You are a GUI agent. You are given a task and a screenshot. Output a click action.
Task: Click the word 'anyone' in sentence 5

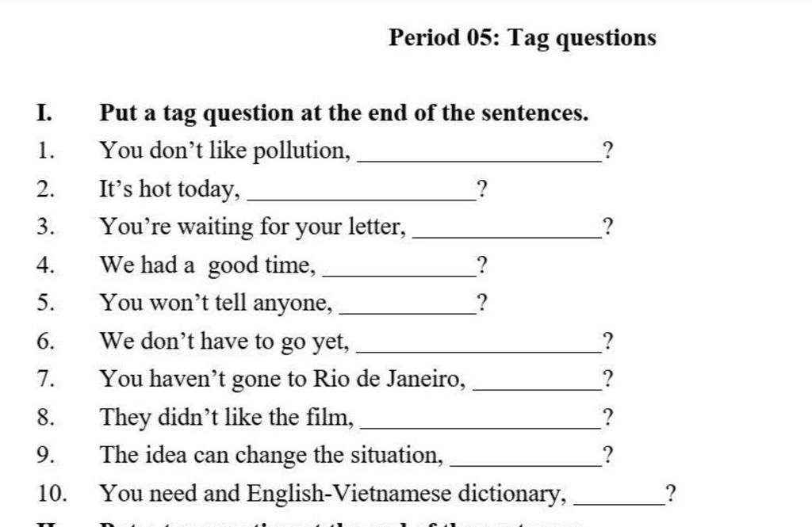coord(293,304)
